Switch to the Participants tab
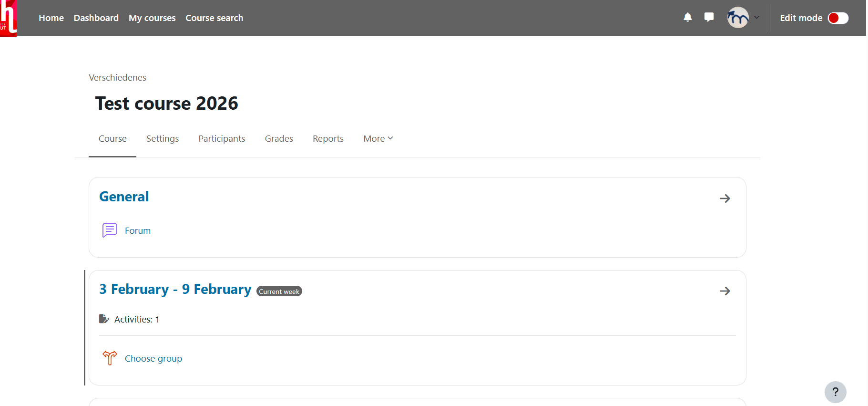The height and width of the screenshot is (406, 868). click(x=222, y=138)
